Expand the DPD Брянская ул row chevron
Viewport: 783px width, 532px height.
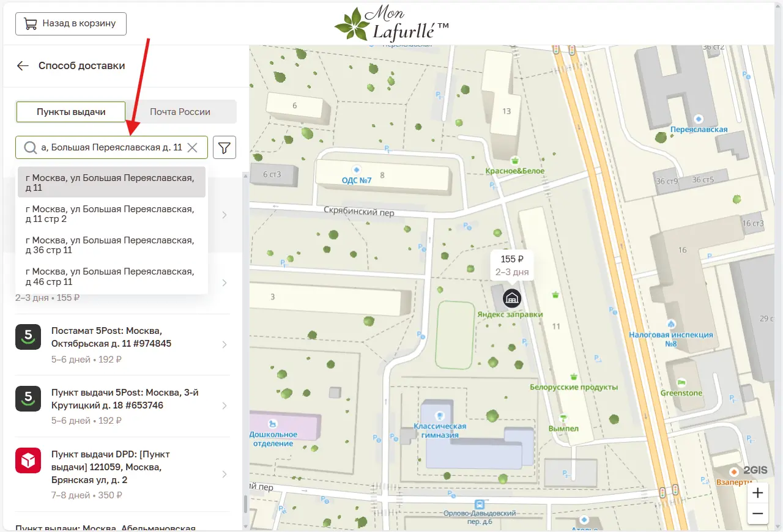point(225,474)
